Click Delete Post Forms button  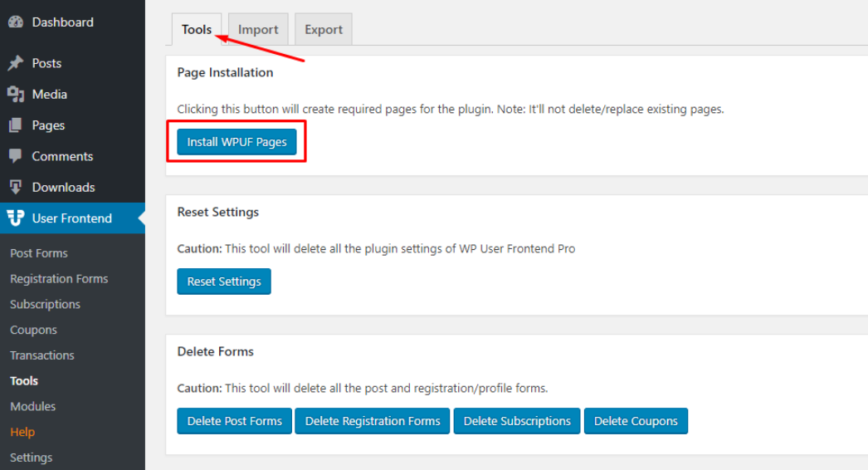click(234, 421)
